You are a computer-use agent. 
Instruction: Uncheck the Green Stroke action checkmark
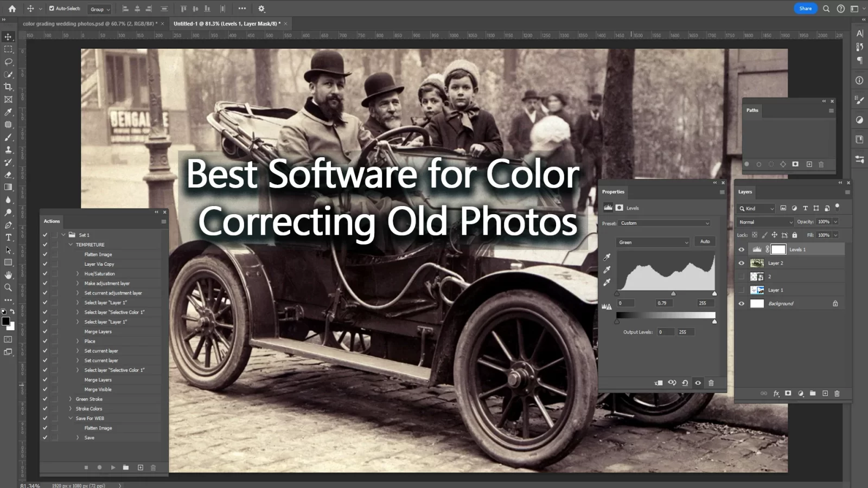click(x=45, y=399)
